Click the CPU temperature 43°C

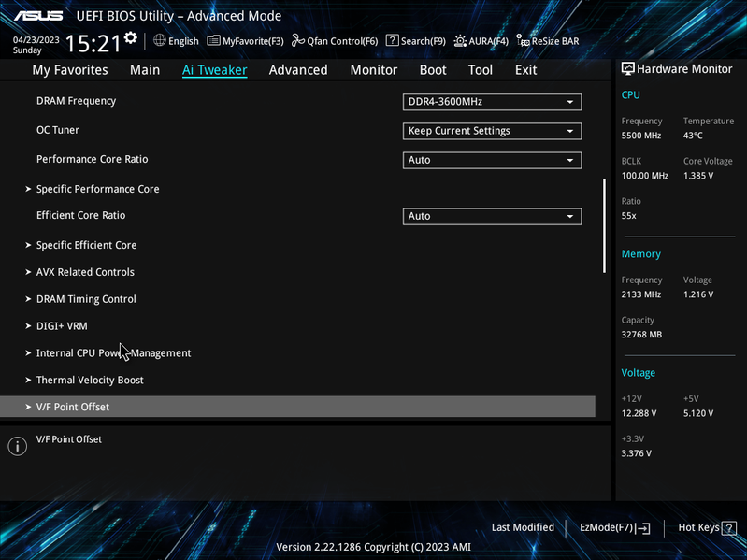tap(693, 136)
